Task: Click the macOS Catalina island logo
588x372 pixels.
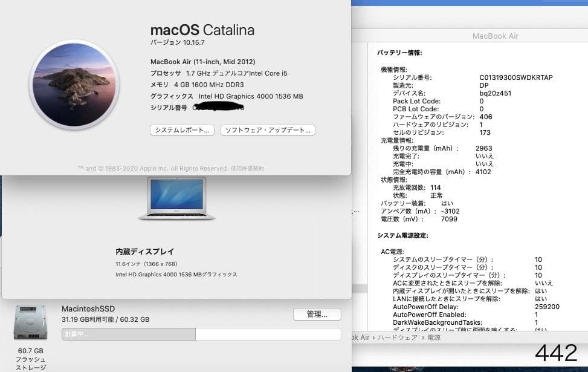Action: point(74,85)
